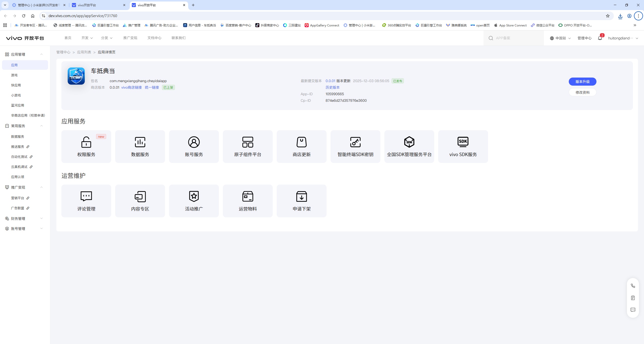
Task: Click the notification bell icon
Action: (x=599, y=38)
